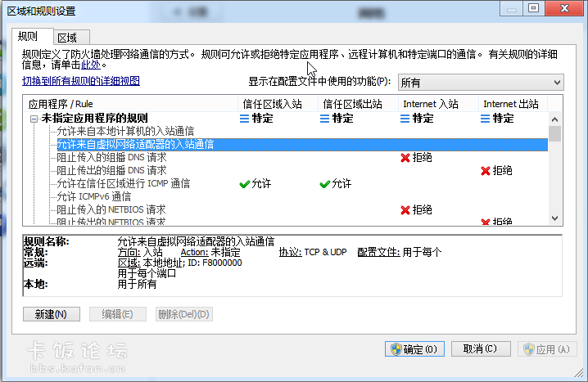Click the ID: F8000000 text
Screen dimensions: 588x382
(x=215, y=263)
